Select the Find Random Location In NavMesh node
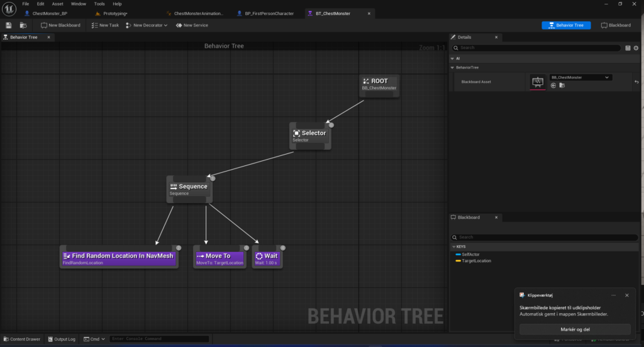This screenshot has width=644, height=347. (118, 256)
